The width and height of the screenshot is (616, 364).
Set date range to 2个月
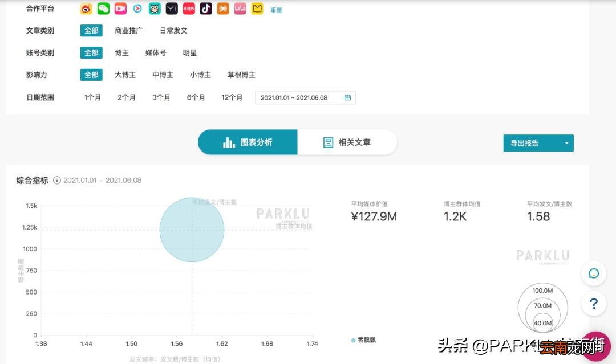coord(127,97)
